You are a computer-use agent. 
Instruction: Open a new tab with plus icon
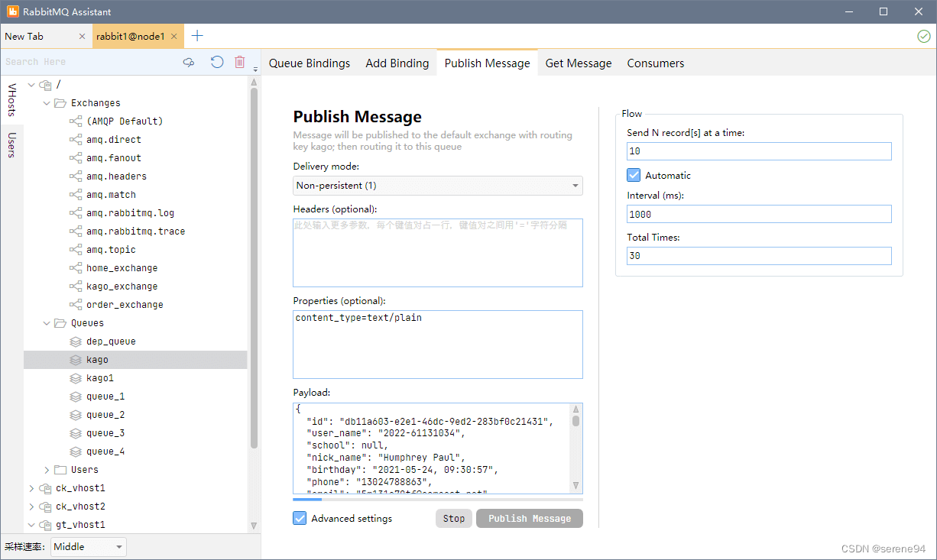(x=197, y=36)
